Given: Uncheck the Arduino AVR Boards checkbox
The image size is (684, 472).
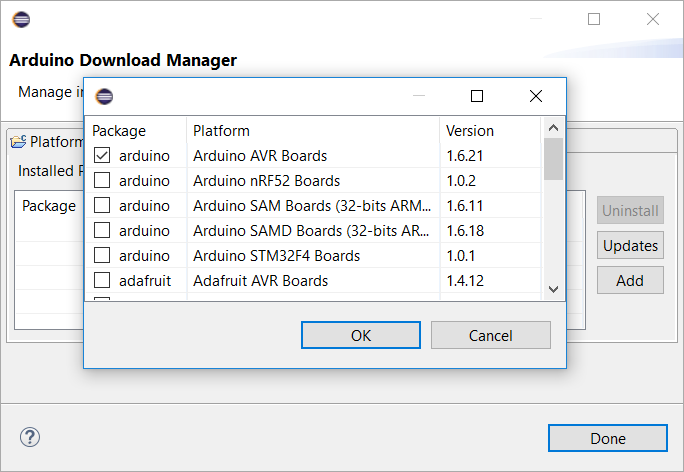Looking at the screenshot, I should pyautogui.click(x=102, y=155).
